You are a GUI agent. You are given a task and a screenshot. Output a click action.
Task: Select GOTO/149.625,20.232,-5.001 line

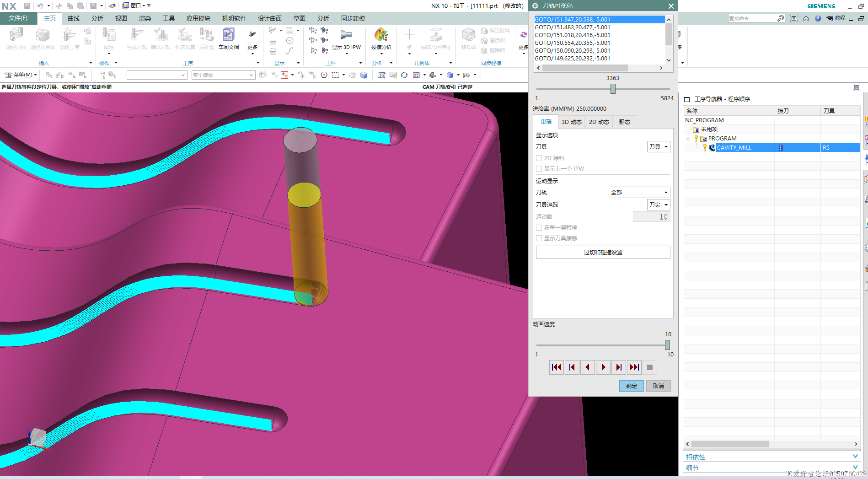point(599,59)
